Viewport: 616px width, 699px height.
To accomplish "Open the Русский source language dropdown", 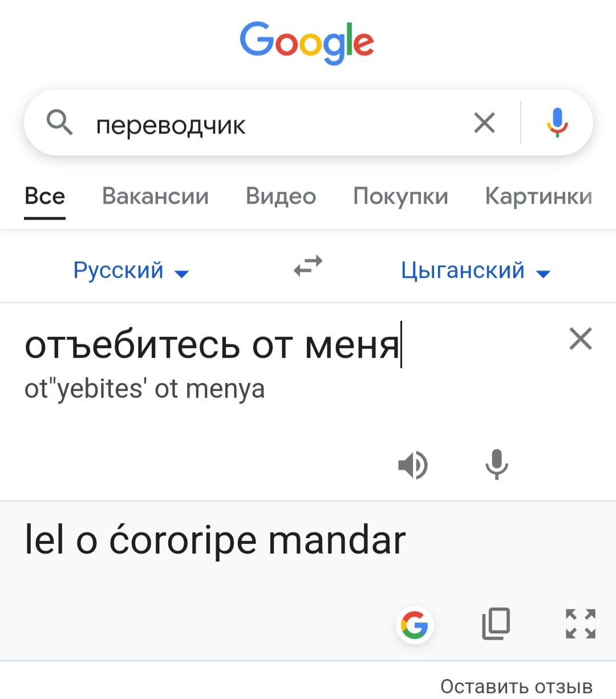I will (131, 270).
